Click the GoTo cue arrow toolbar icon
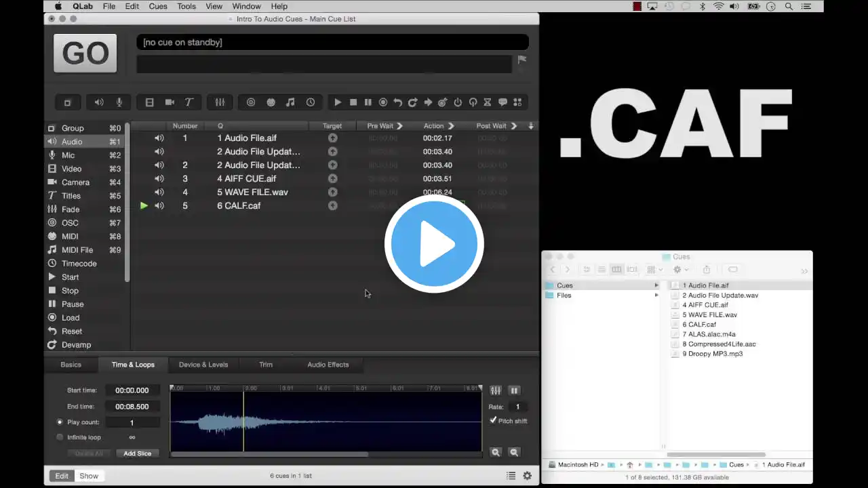This screenshot has width=868, height=488. [428, 102]
